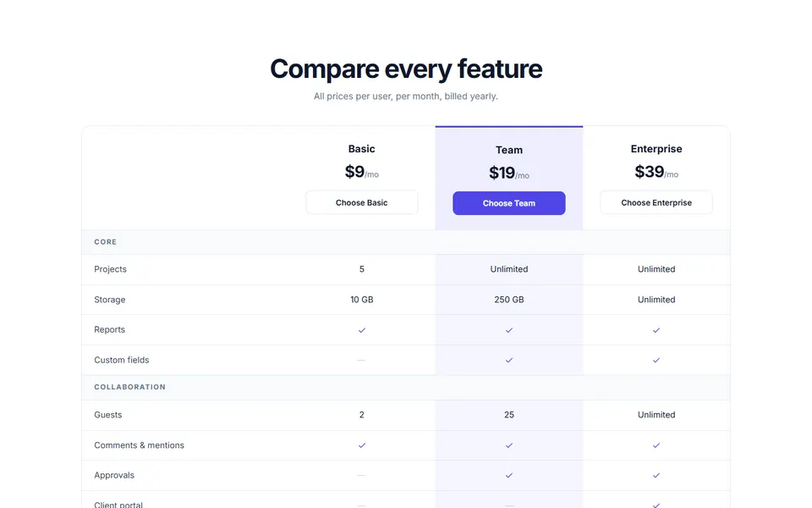Click the Projects row label
812x508 pixels.
pos(110,269)
